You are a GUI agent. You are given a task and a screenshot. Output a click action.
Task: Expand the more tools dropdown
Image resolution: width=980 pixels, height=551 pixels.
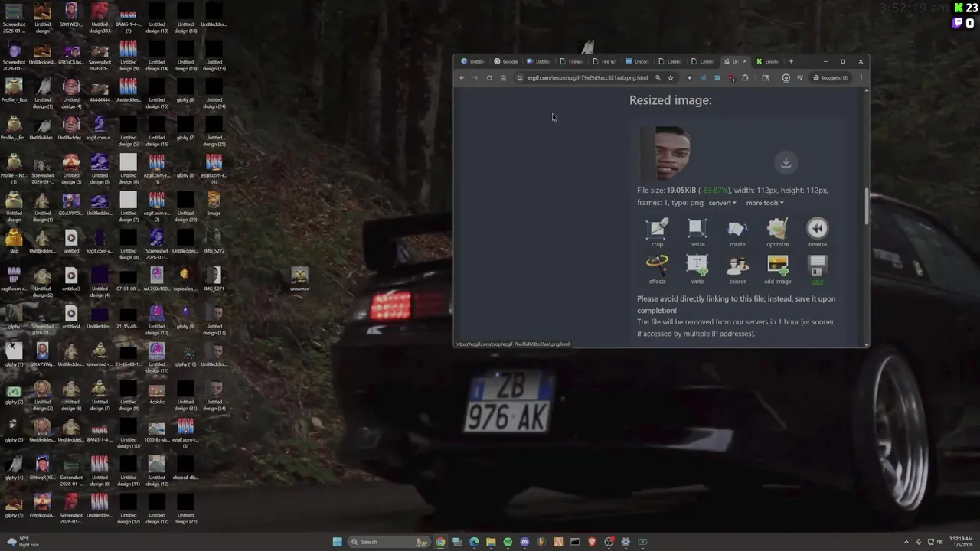click(765, 203)
